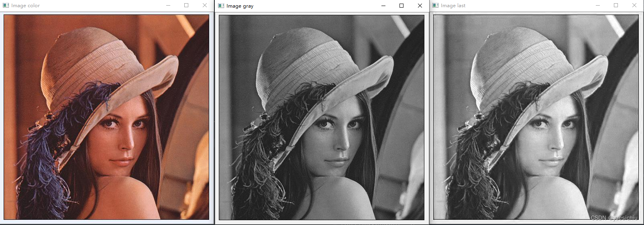Minimize the Image last window
644x225 pixels.
coord(598,6)
